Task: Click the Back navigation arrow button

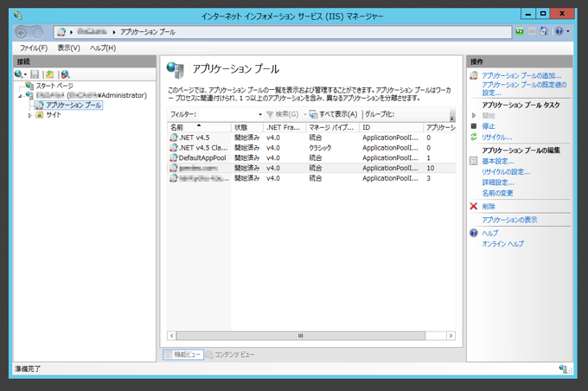Action: pyautogui.click(x=22, y=33)
